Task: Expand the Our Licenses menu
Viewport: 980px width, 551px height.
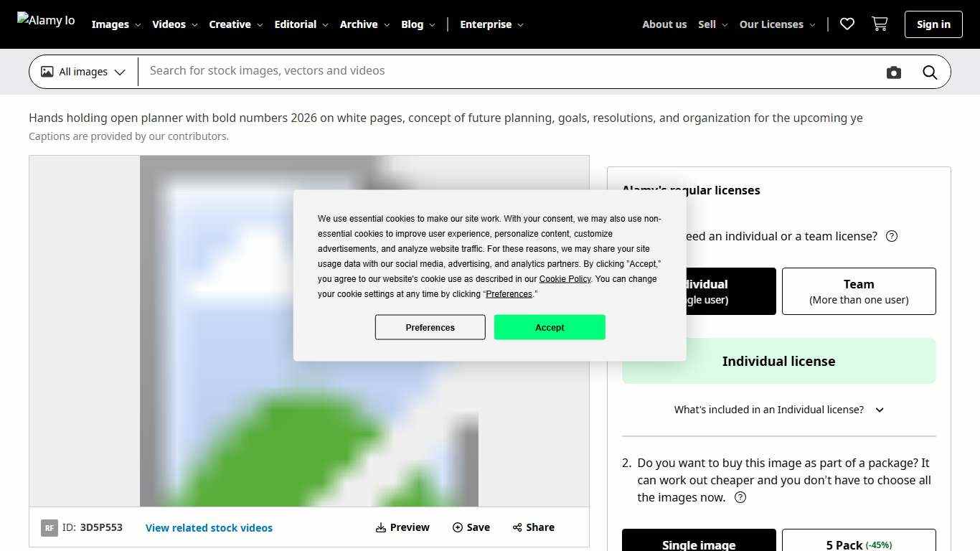Action: click(777, 24)
